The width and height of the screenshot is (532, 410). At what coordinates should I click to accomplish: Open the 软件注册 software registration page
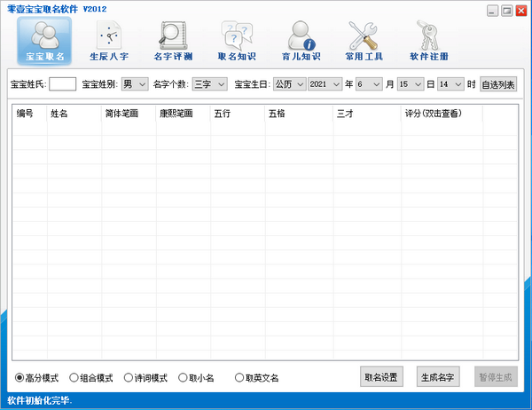click(x=429, y=40)
